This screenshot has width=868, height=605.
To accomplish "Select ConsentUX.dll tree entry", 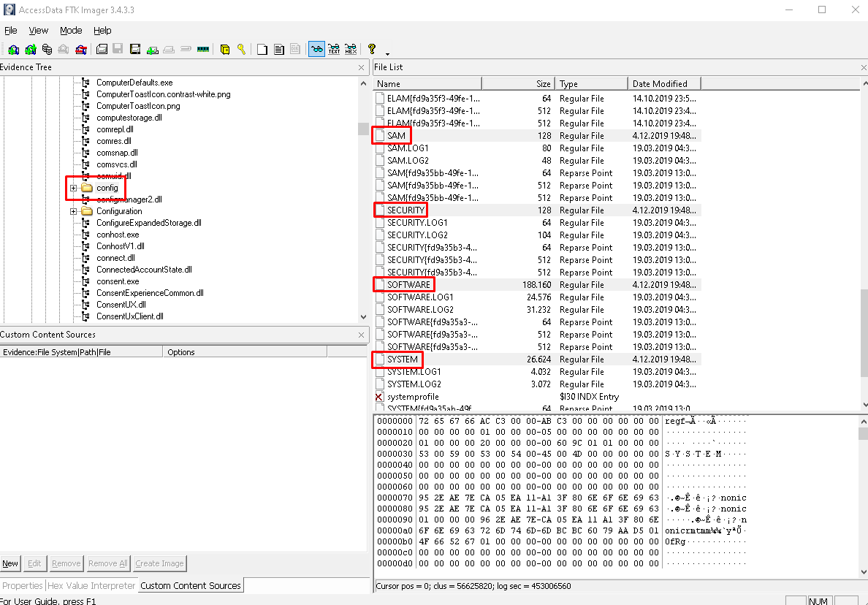I will click(x=121, y=305).
